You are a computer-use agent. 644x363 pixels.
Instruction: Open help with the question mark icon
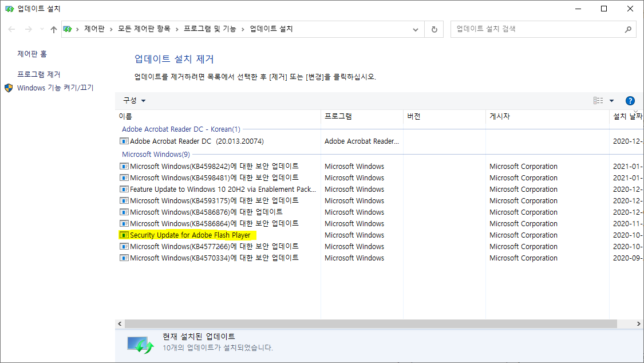[x=630, y=101]
